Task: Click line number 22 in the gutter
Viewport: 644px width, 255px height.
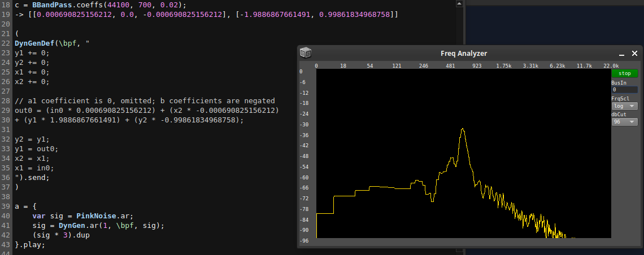Action: pos(5,43)
